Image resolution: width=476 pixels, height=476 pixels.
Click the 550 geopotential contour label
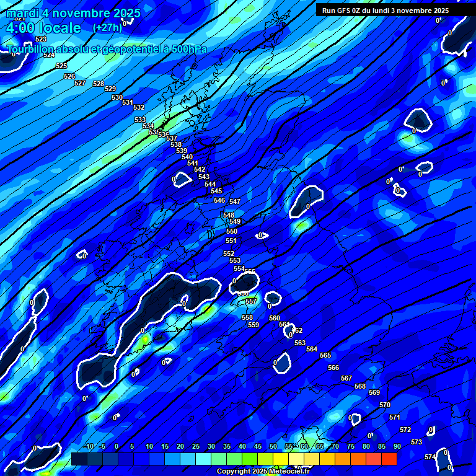(x=232, y=231)
